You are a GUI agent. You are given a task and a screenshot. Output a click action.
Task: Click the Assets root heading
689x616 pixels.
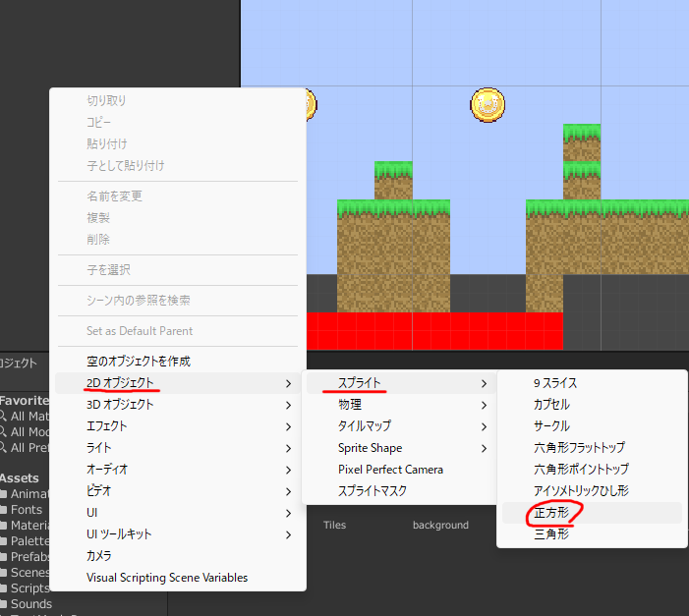20,478
